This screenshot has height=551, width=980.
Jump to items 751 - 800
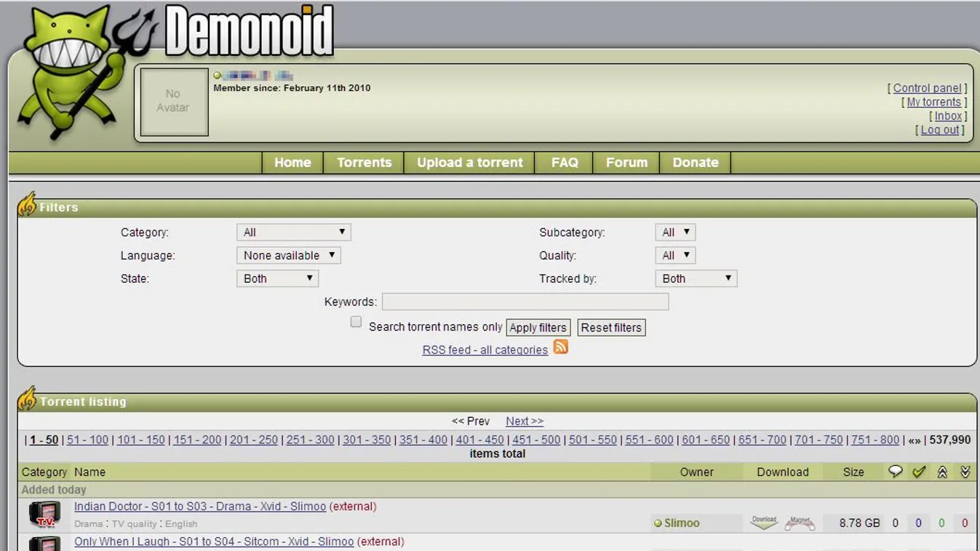click(875, 440)
